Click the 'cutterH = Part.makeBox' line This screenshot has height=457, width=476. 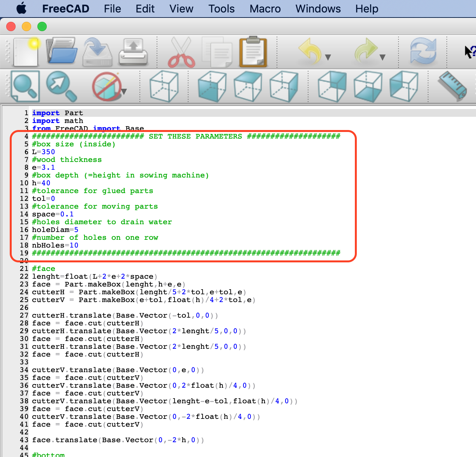[x=139, y=292]
